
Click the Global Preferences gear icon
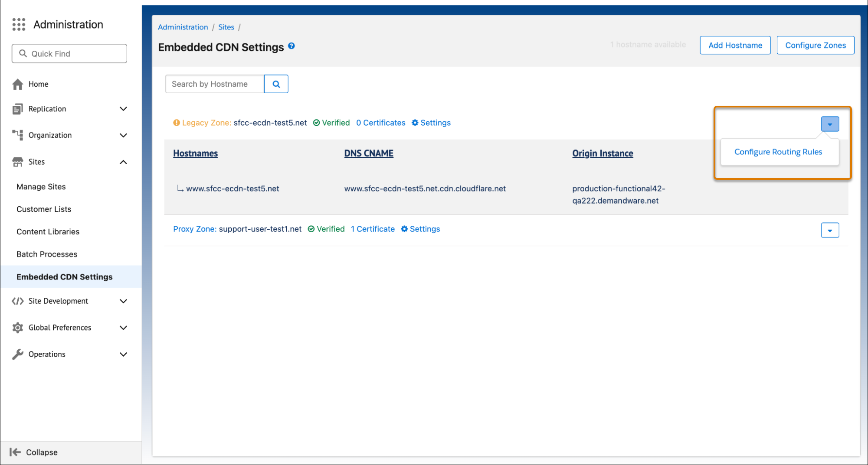point(18,328)
